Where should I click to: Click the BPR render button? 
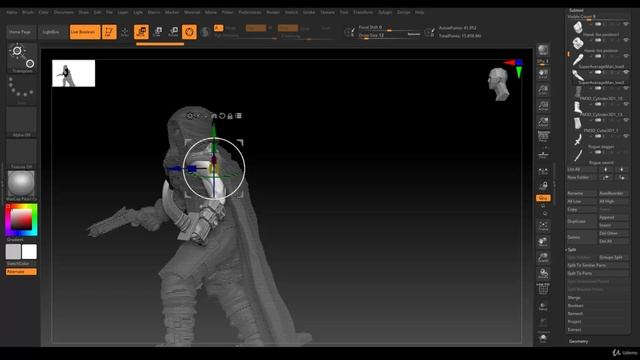[x=543, y=51]
